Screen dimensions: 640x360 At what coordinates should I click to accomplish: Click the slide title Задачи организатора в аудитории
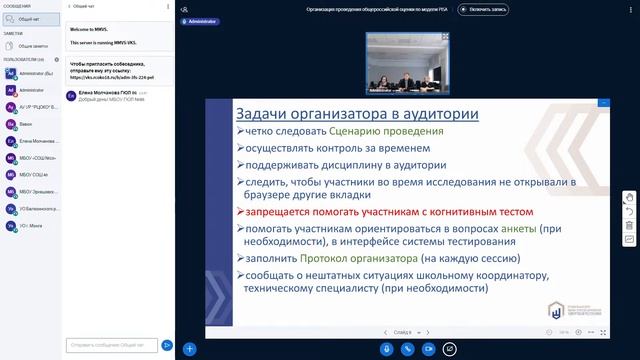[x=357, y=113]
